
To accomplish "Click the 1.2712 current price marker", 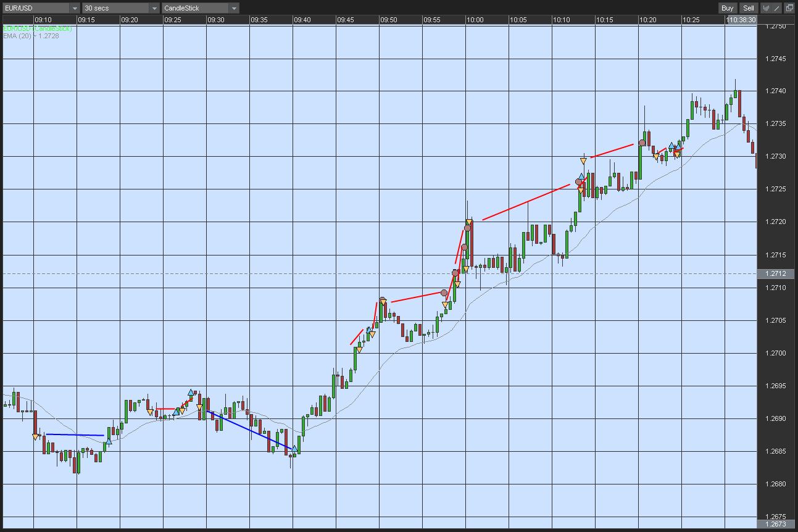I will tap(775, 273).
